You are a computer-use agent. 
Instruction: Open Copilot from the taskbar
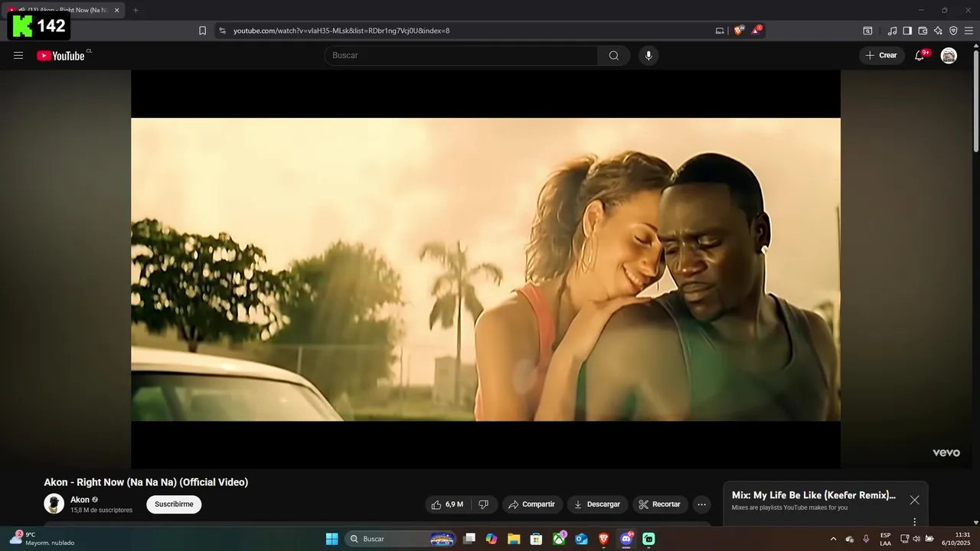coord(492,539)
